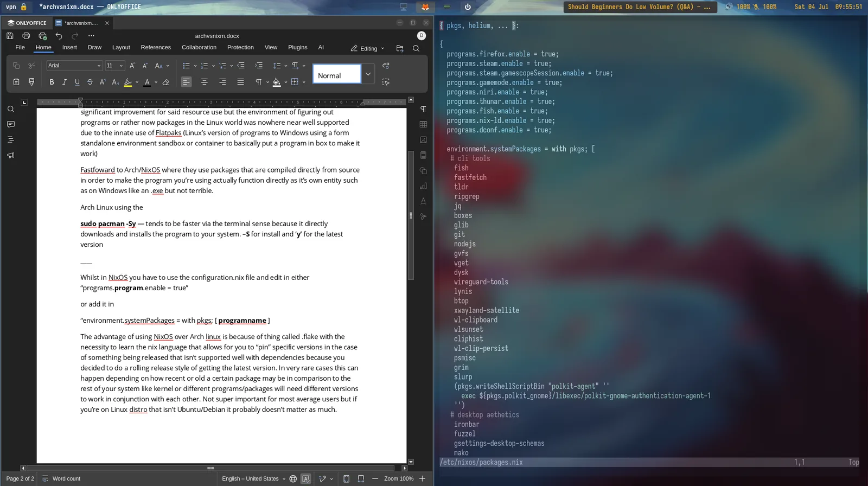
Task: Apply the font color swatch
Action: pos(147,82)
